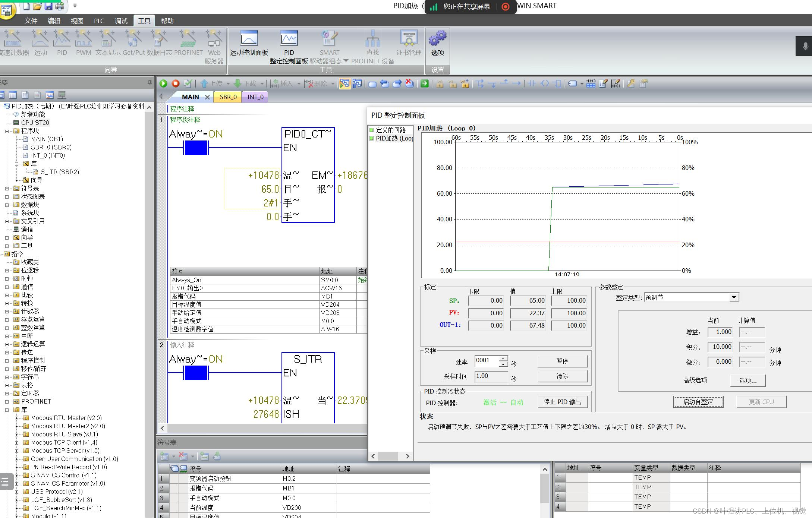This screenshot has height=518, width=812.
Task: Toggle the 定义的回路 checkbox
Action: (x=371, y=130)
